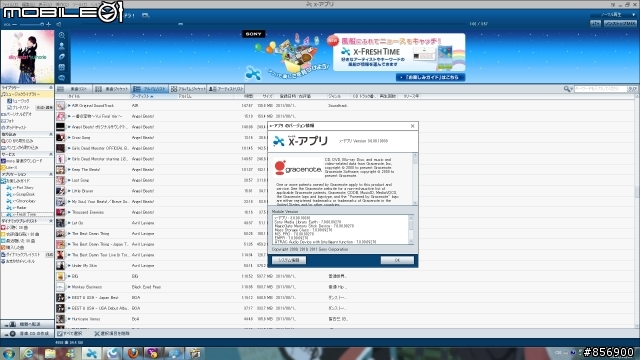Select the プレイリスト sidebar item
Screen dimensions: 640x360
coord(20,107)
